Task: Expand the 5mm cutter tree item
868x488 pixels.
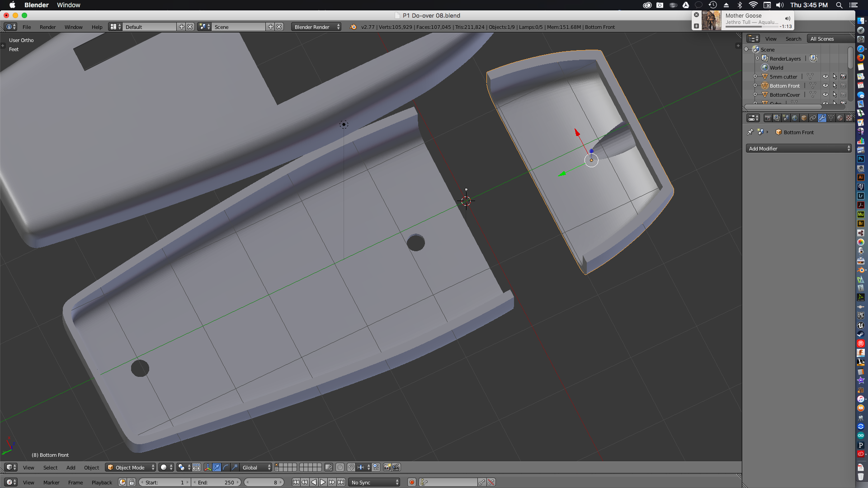Action: pos(755,76)
